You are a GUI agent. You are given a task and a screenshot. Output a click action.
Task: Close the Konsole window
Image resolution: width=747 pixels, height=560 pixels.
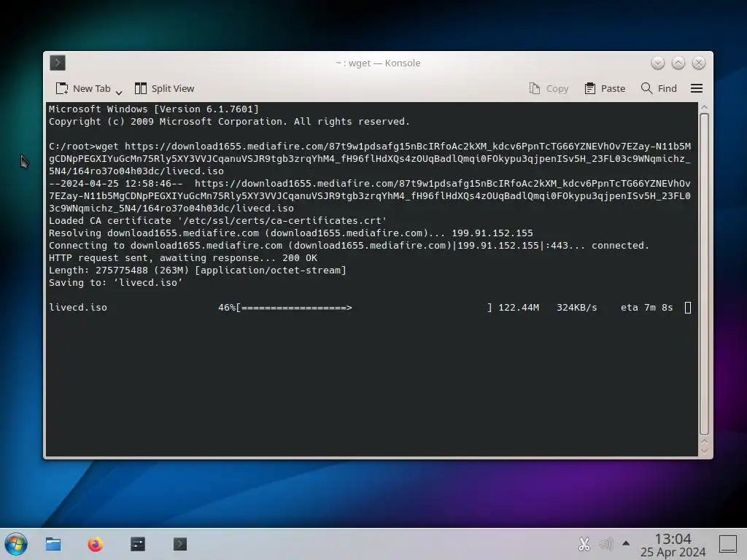tap(698, 63)
